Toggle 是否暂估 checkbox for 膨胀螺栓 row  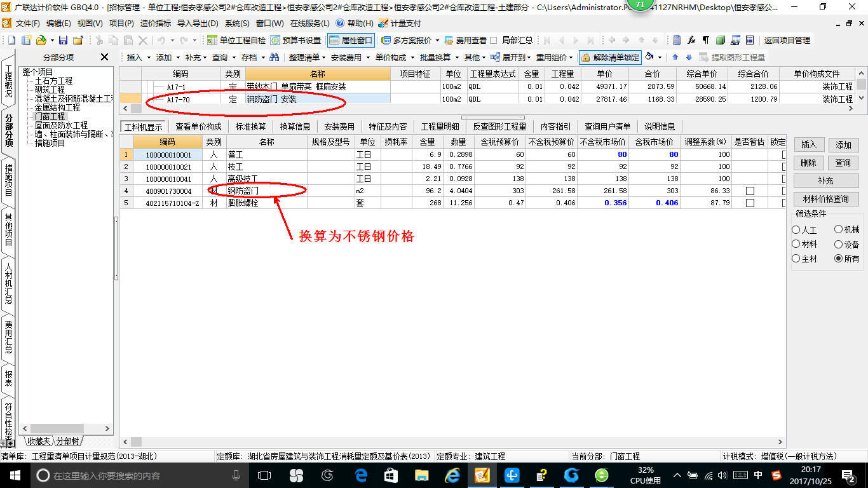[750, 203]
